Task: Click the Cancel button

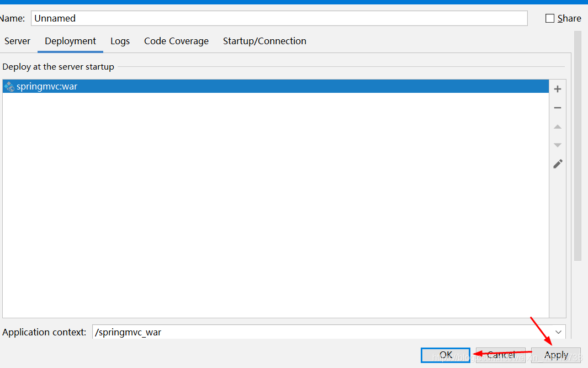Action: (x=501, y=355)
